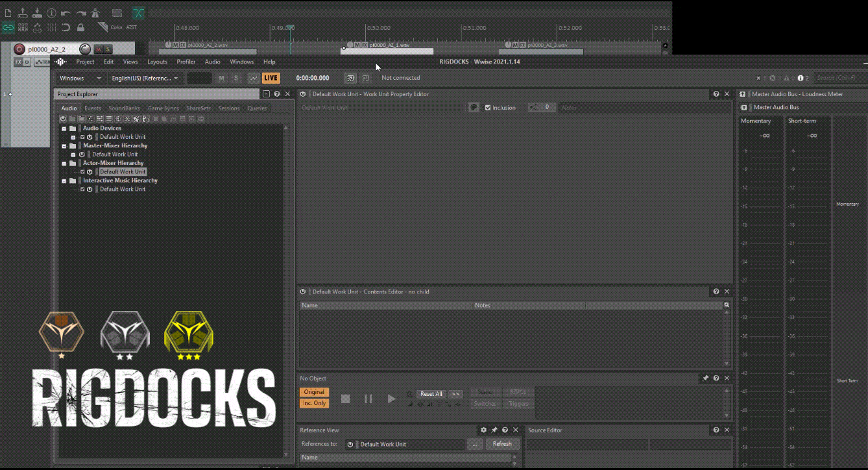The height and width of the screenshot is (470, 868).
Task: Toggle the green crossfade icon in REAPER toolbar
Action: click(x=139, y=12)
